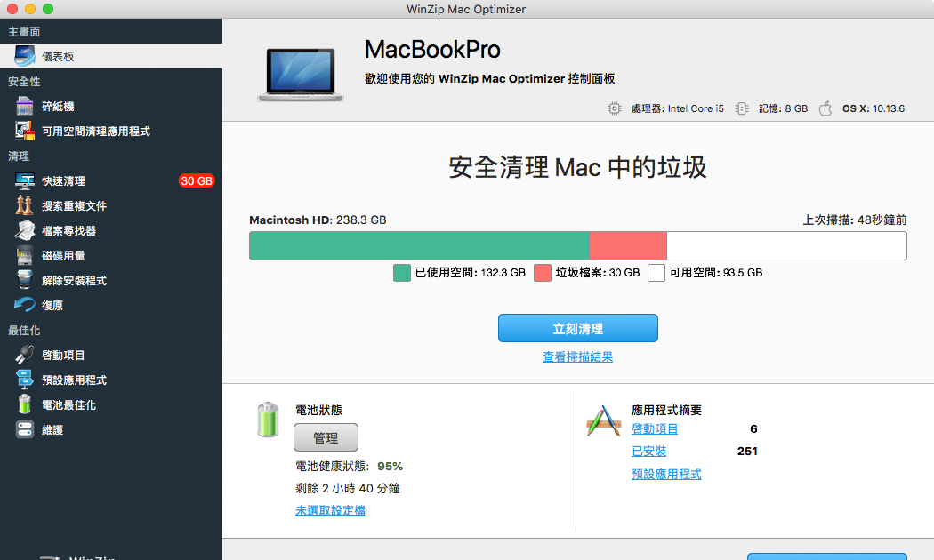
Task: Click the 30 GB red badge
Action: pyautogui.click(x=197, y=181)
